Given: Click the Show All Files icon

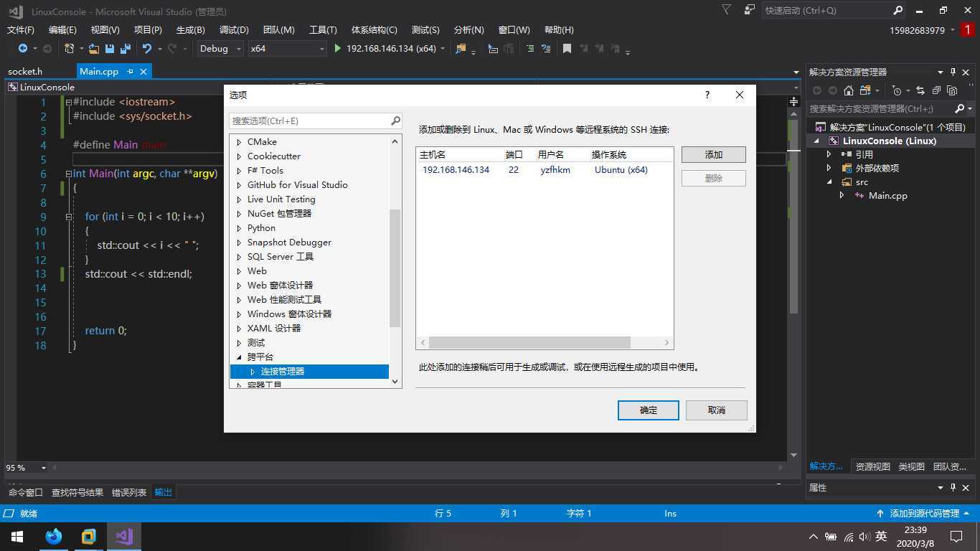Looking at the screenshot, I should point(952,90).
